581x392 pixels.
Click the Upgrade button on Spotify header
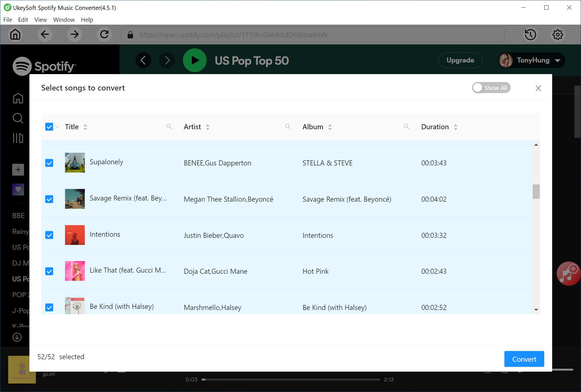tap(460, 60)
